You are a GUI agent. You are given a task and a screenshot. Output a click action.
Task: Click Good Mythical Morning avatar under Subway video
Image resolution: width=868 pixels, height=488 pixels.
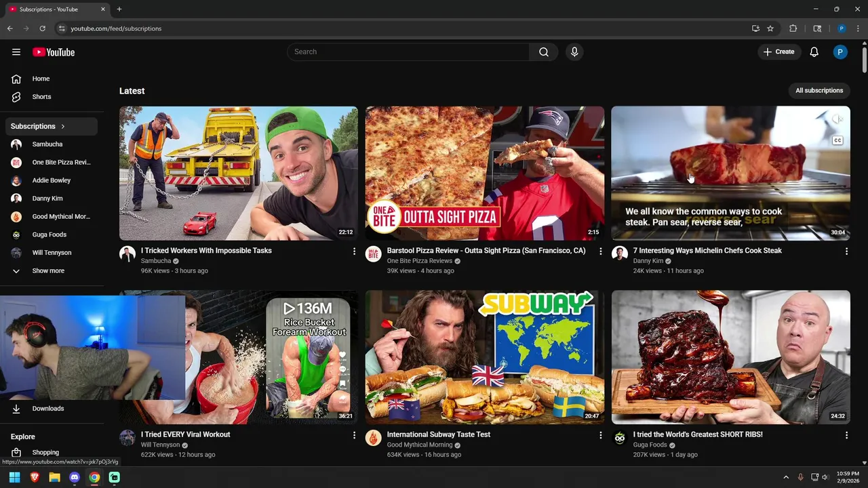374,438
